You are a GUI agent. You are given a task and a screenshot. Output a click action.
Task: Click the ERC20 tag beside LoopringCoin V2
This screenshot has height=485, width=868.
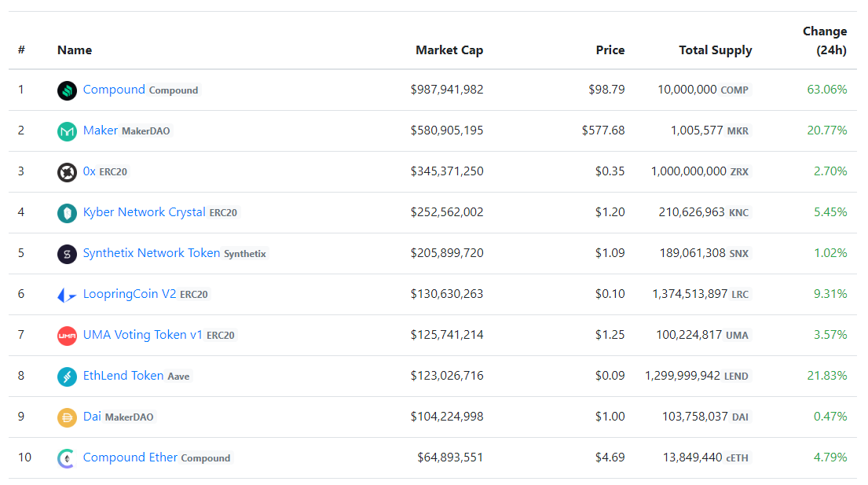tap(194, 295)
